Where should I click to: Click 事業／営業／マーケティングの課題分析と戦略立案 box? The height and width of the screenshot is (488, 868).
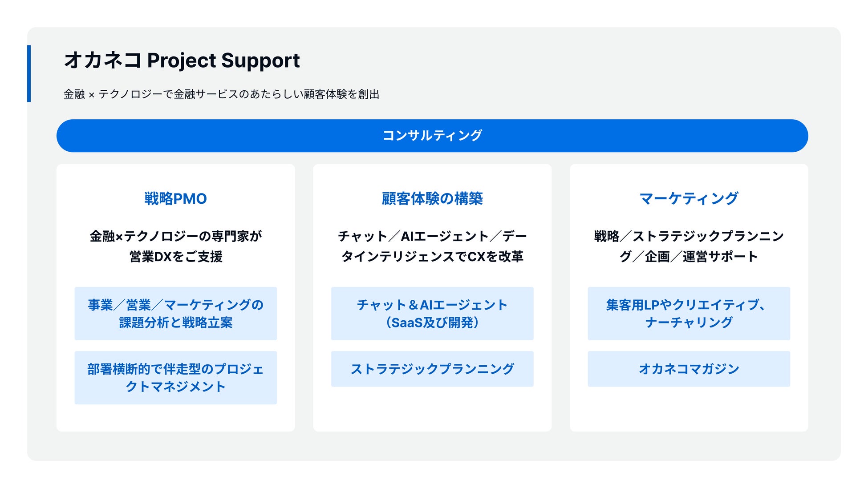tap(175, 314)
